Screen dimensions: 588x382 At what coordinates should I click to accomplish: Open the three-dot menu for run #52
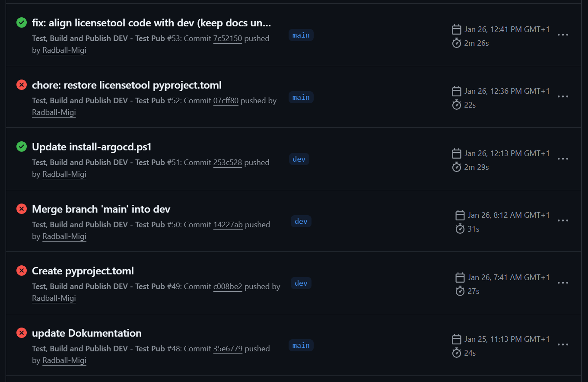(563, 96)
